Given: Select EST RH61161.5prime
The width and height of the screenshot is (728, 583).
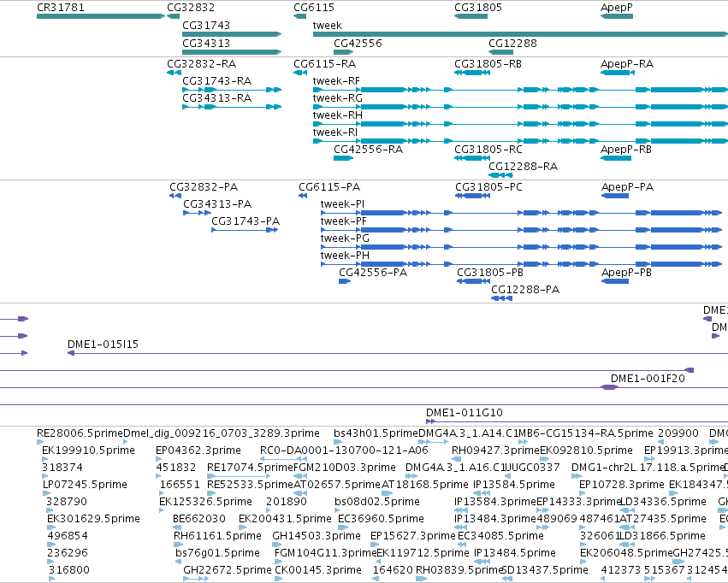Looking at the screenshot, I should click(x=177, y=545).
